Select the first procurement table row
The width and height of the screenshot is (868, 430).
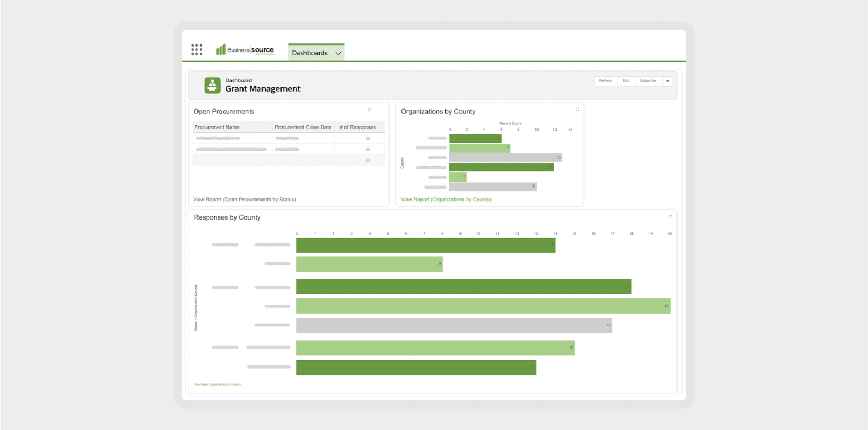click(289, 138)
